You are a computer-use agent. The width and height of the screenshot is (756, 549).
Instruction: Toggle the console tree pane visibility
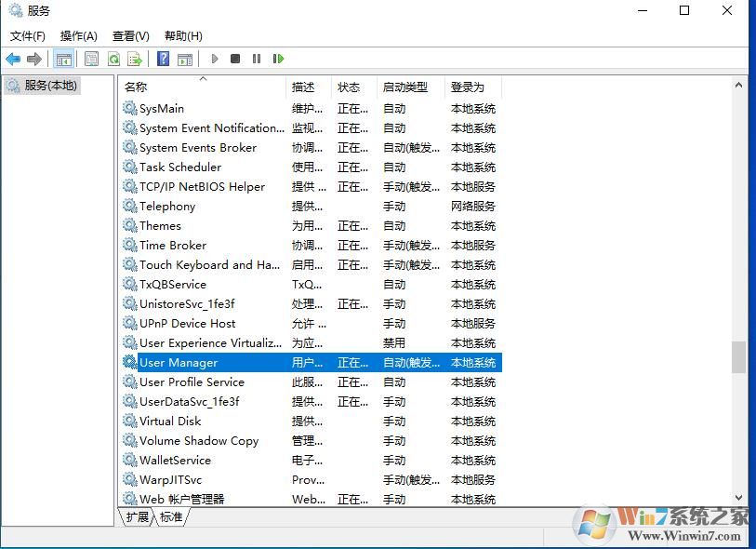pos(63,58)
